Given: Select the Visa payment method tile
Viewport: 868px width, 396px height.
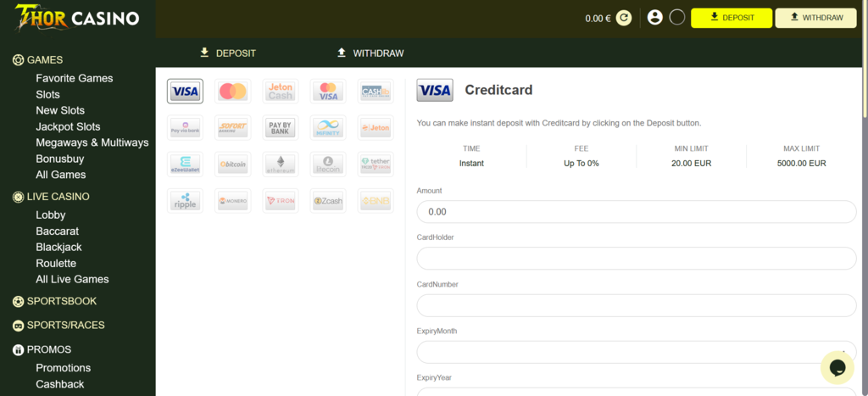Looking at the screenshot, I should (185, 92).
